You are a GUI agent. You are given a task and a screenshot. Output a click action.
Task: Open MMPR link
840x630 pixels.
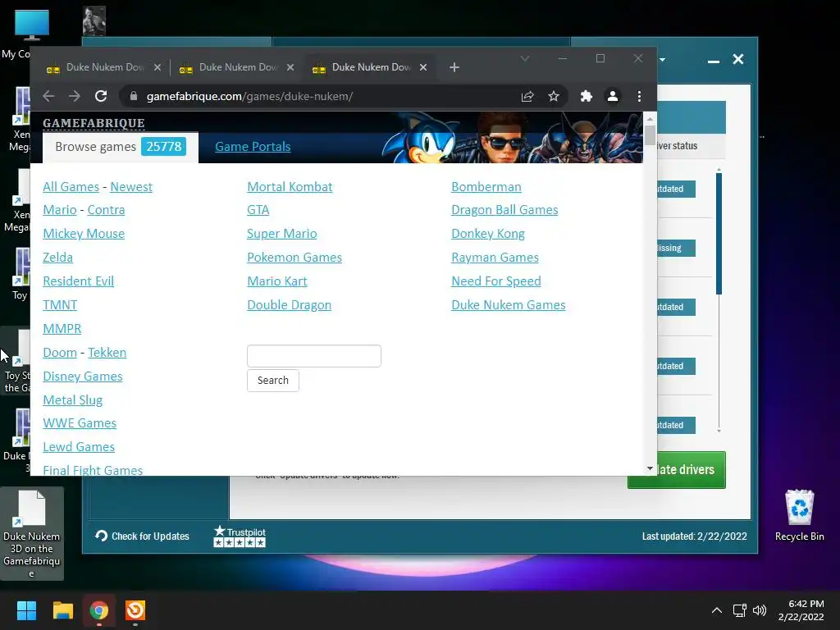(62, 329)
